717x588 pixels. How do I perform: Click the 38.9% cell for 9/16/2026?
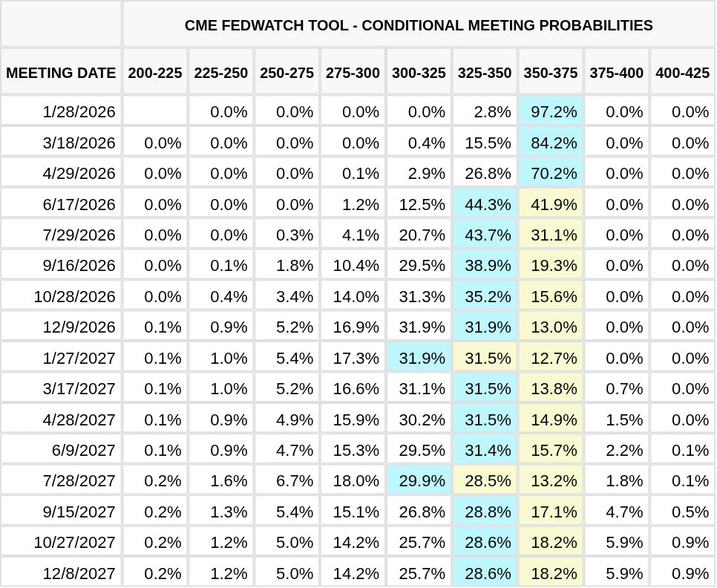pyautogui.click(x=487, y=265)
